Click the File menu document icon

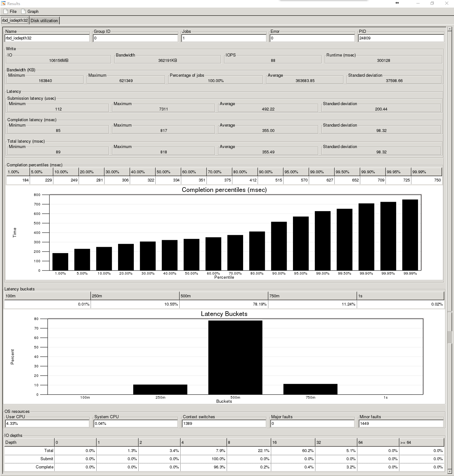tap(6, 11)
